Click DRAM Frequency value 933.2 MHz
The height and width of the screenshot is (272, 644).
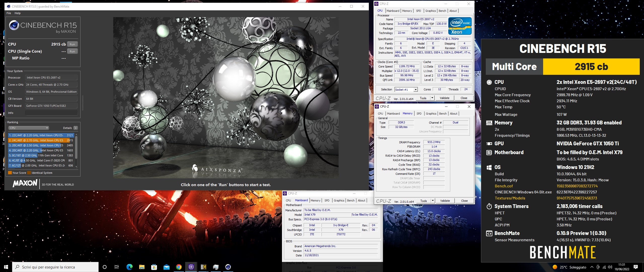click(x=434, y=142)
